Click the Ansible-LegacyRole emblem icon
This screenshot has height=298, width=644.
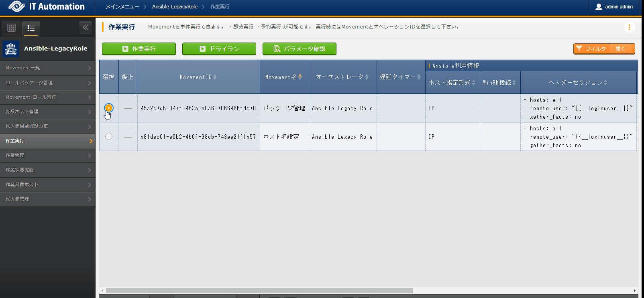click(11, 49)
